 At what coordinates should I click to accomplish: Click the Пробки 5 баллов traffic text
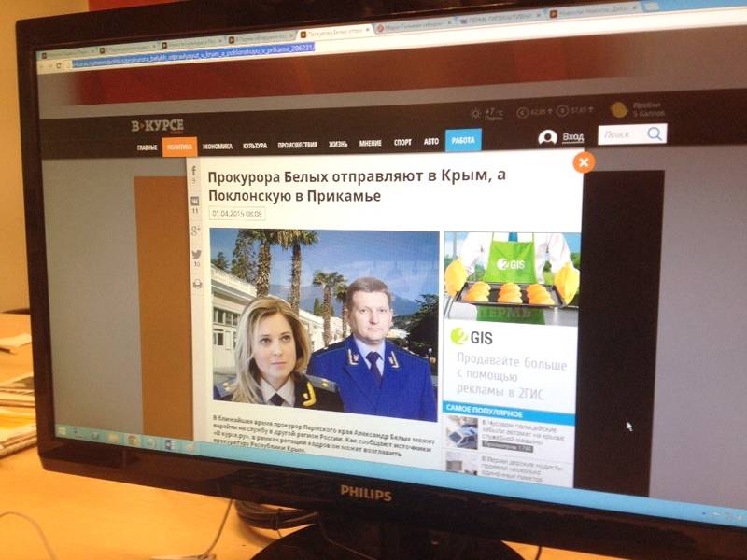[648, 109]
